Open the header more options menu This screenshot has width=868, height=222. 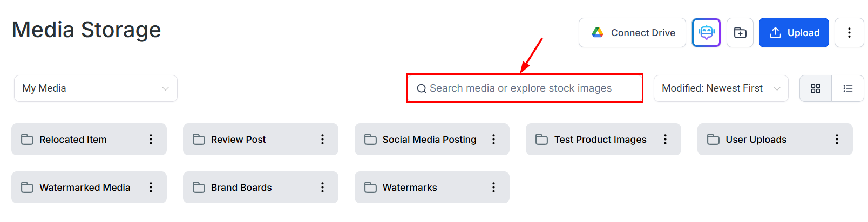pos(849,33)
